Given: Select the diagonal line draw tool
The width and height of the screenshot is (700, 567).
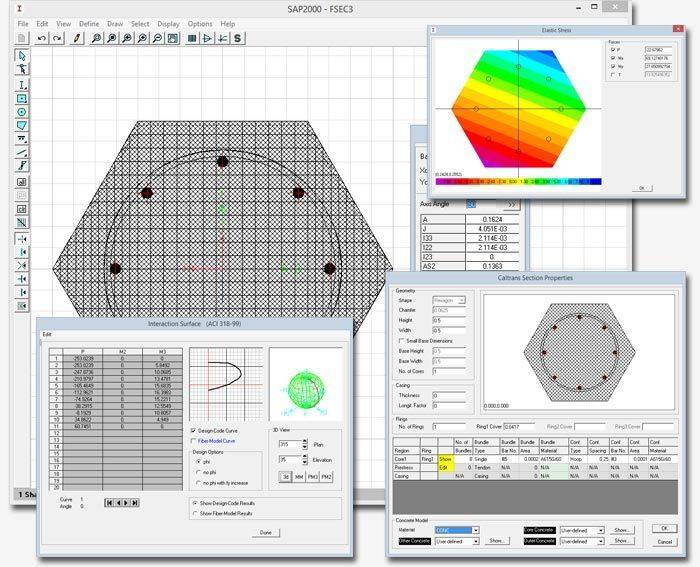Looking at the screenshot, I should (22, 153).
